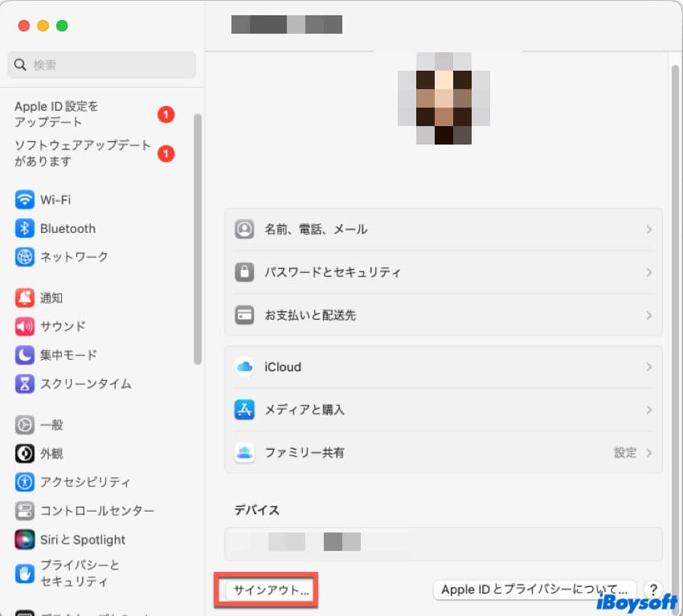Click the iCloud row label
Viewport: 683px width, 616px height.
pos(283,367)
